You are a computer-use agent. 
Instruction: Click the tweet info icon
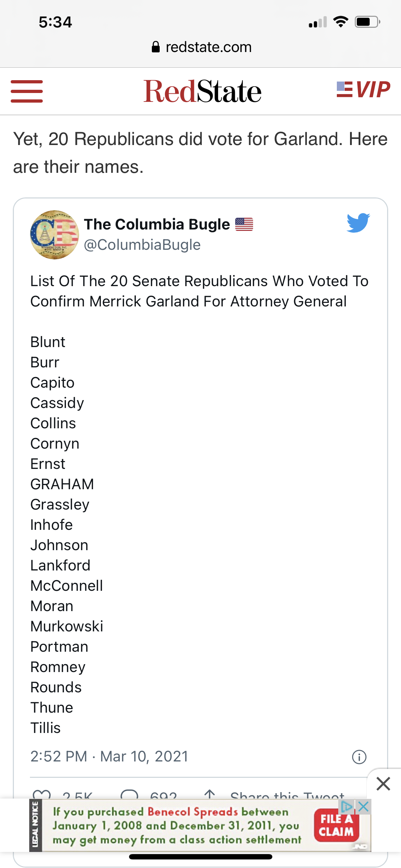[x=359, y=757]
